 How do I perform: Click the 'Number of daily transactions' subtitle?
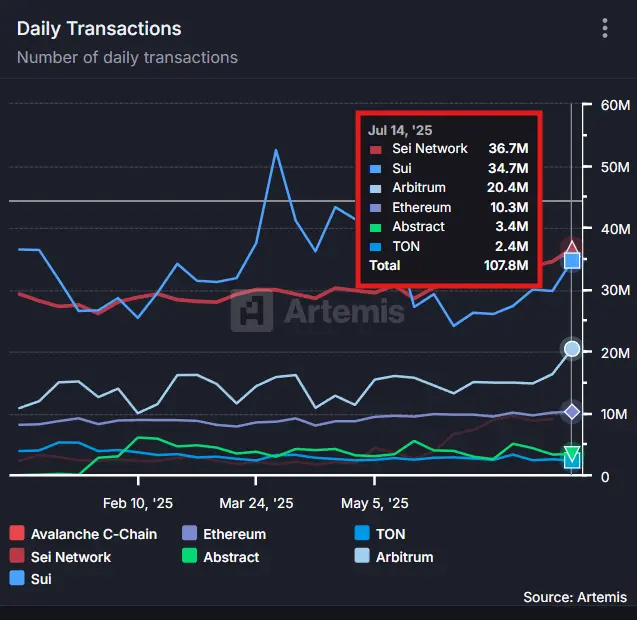coord(127,57)
